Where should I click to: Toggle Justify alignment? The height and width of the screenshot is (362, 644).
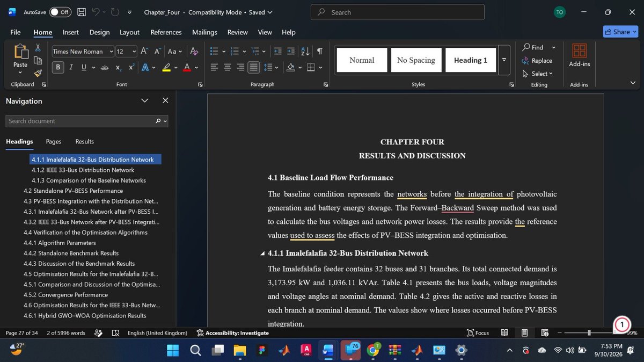tap(253, 68)
